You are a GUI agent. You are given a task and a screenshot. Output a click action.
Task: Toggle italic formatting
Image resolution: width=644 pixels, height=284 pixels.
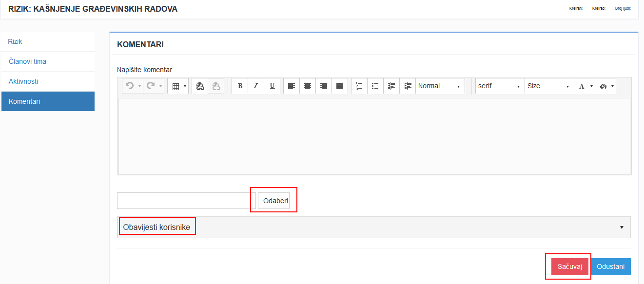[256, 86]
